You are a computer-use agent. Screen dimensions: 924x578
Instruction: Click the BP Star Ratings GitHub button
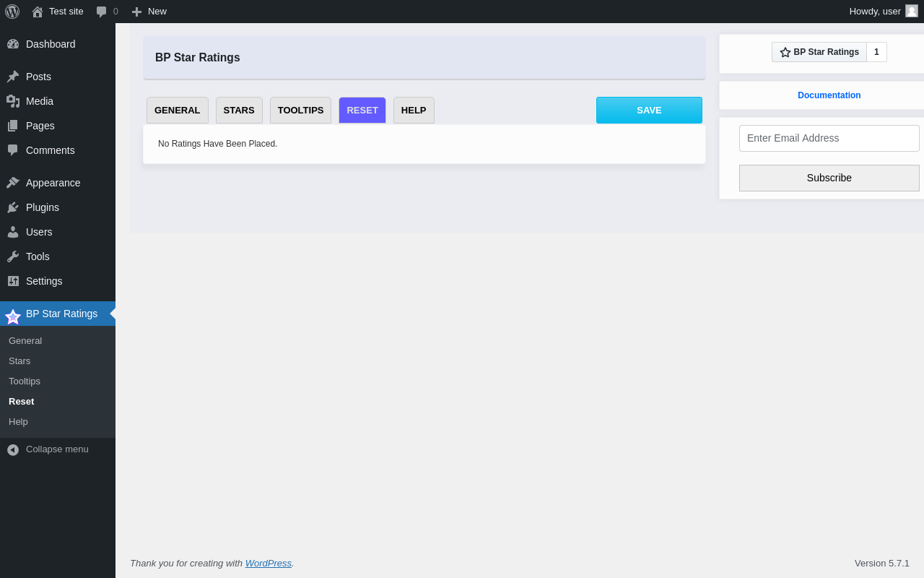point(819,52)
